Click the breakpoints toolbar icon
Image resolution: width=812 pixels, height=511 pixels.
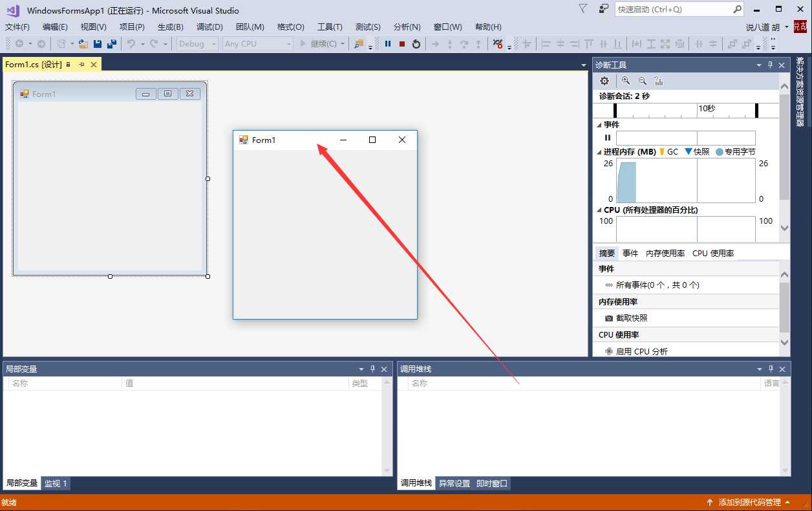pos(497,44)
